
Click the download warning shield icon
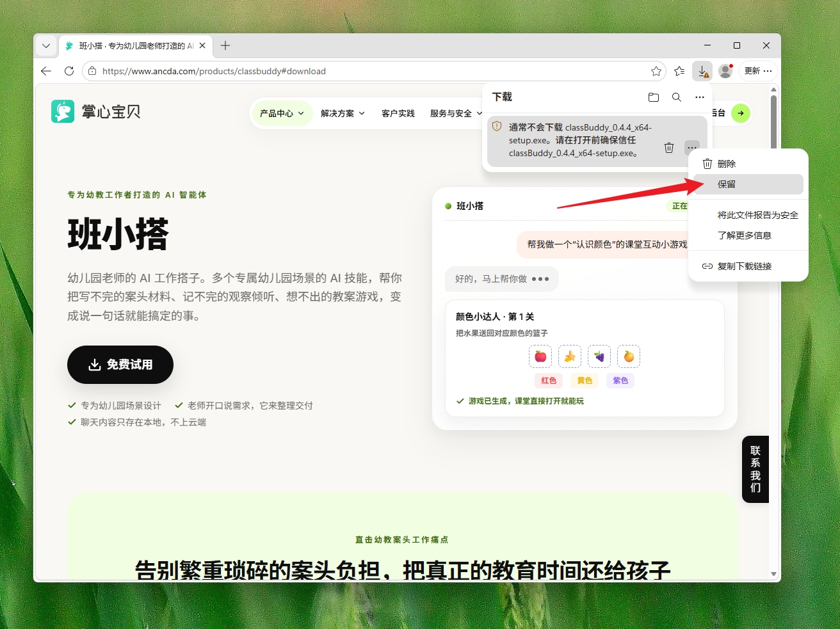pyautogui.click(x=497, y=127)
